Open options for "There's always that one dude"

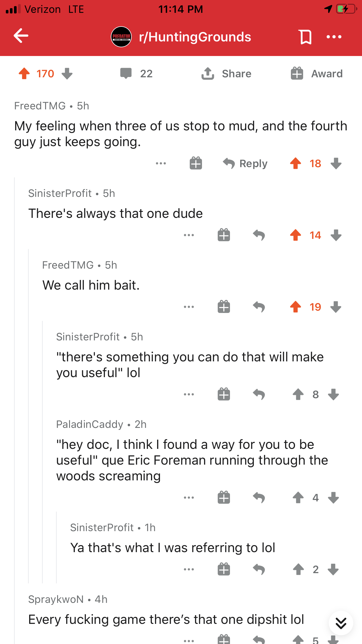tap(189, 235)
